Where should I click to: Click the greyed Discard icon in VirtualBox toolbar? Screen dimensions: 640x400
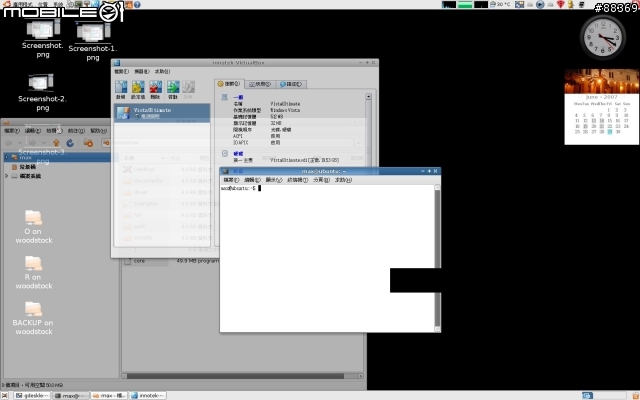(188, 89)
